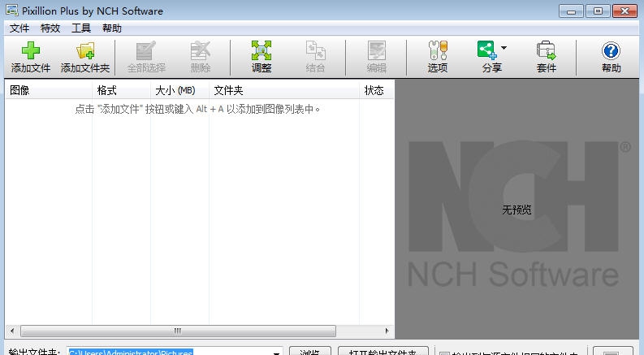Click the hint text mentioning Alt + A
This screenshot has height=355, width=644.
[197, 109]
